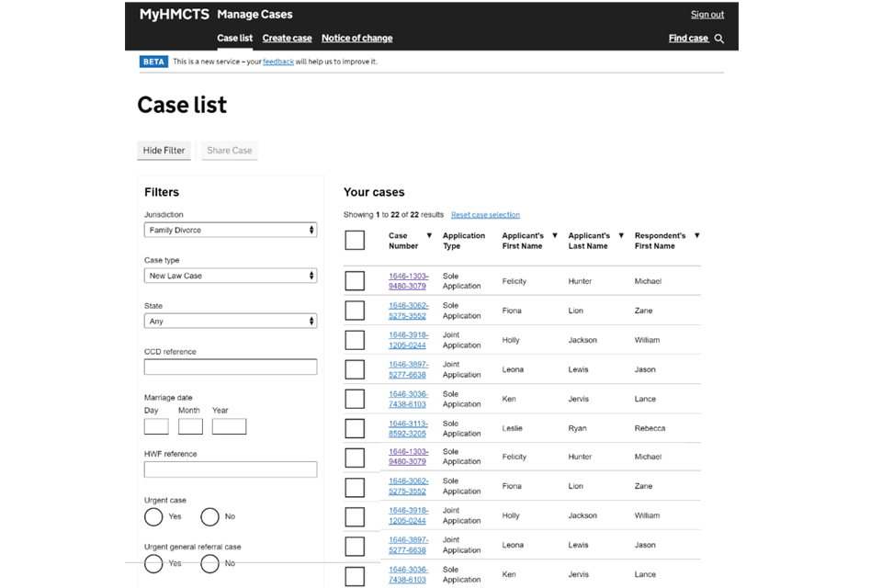Click Sign out link
882x588 pixels.
[x=707, y=15]
